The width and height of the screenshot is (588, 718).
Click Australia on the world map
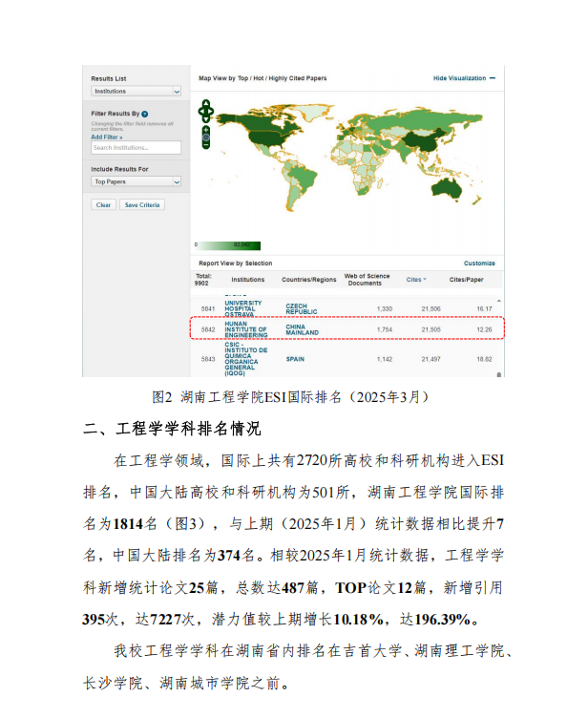point(449,189)
